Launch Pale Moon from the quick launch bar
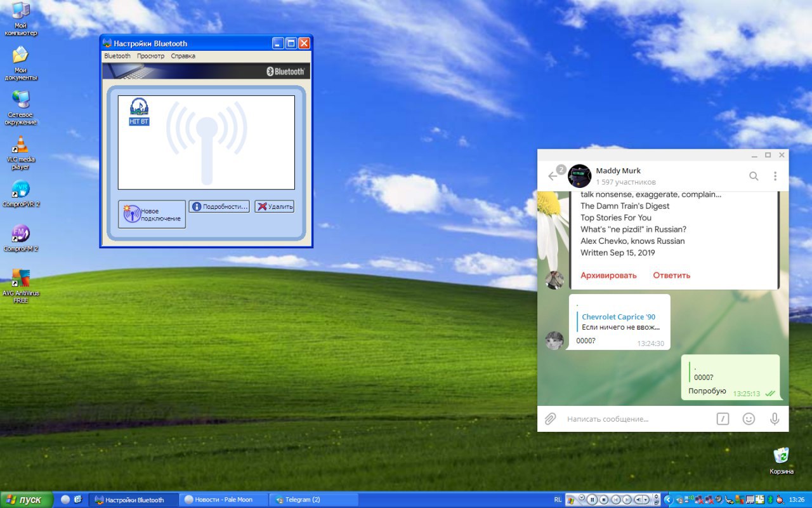Image resolution: width=812 pixels, height=508 pixels. click(x=65, y=500)
